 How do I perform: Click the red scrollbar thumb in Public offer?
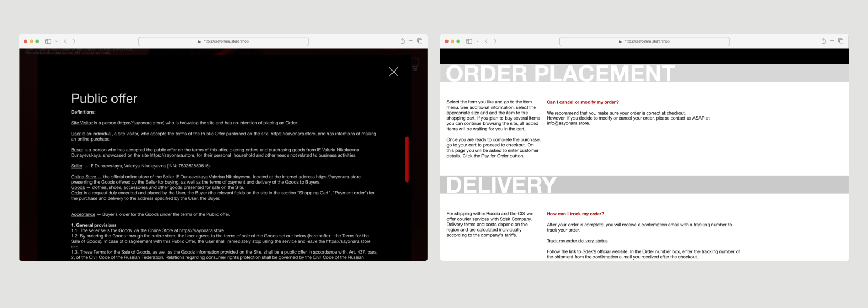pos(407,159)
